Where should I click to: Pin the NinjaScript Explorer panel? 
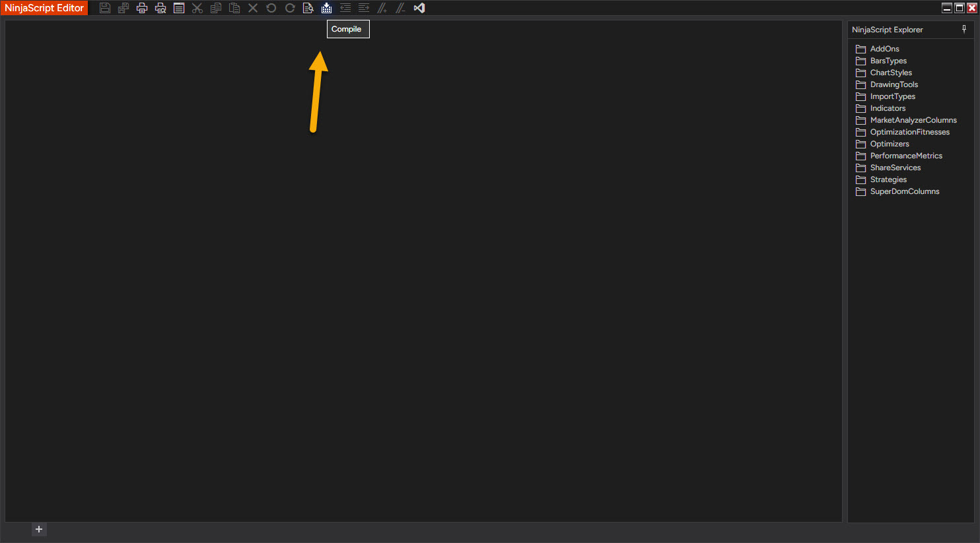tap(964, 29)
